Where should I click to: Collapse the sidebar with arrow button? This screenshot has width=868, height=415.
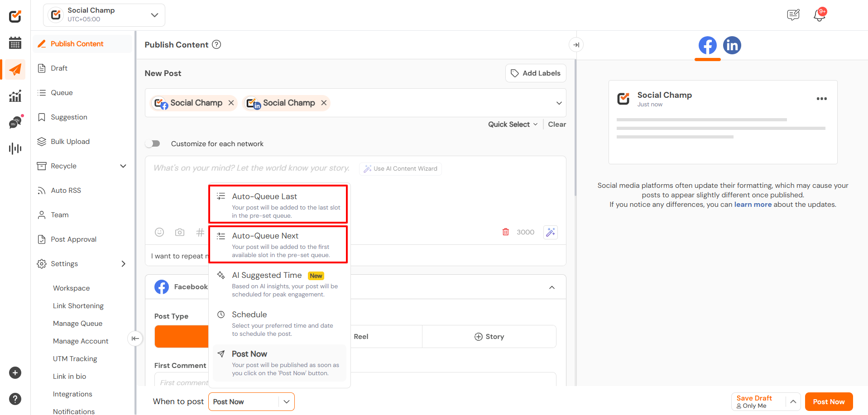135,339
